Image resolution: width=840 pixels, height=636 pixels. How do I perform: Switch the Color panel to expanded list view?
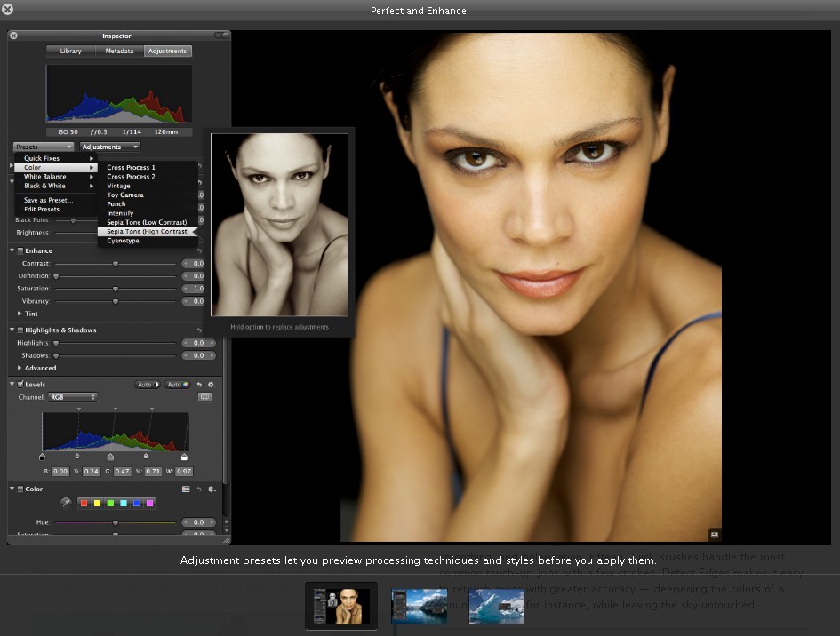[x=186, y=489]
